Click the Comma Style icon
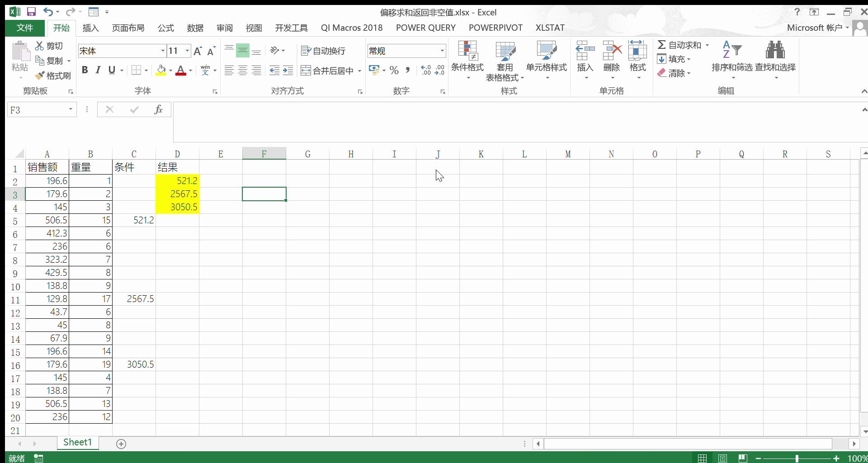868x463 pixels. 408,70
